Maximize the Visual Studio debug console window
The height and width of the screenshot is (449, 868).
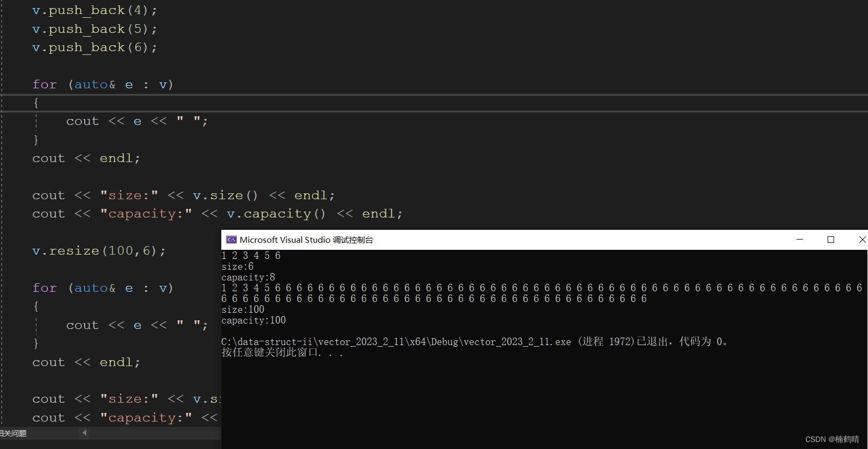pos(831,240)
